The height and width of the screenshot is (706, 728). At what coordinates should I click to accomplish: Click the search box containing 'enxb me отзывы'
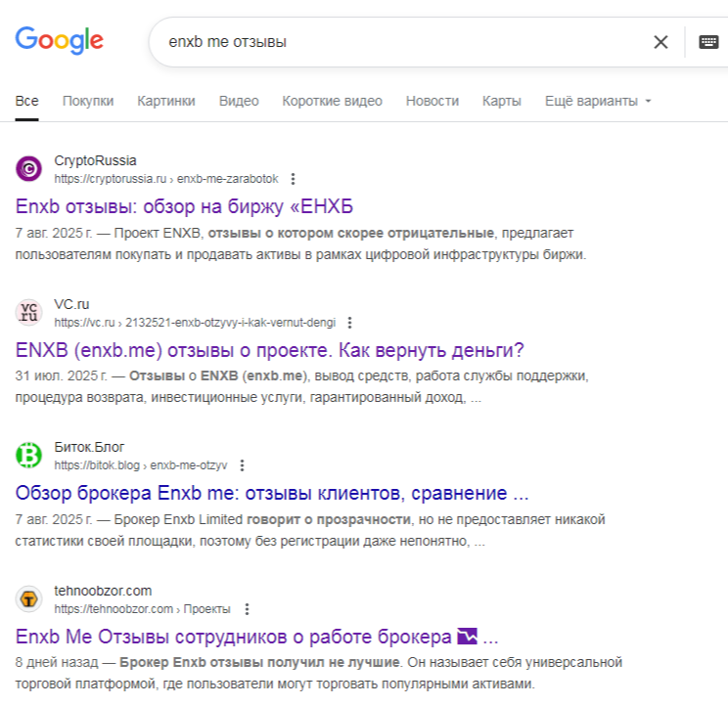(x=391, y=42)
